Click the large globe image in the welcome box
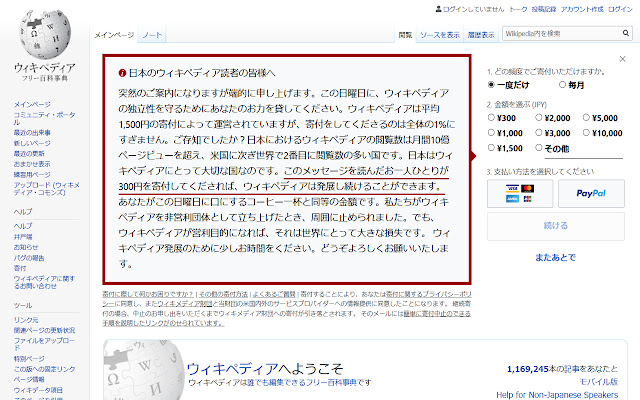 click(143, 371)
